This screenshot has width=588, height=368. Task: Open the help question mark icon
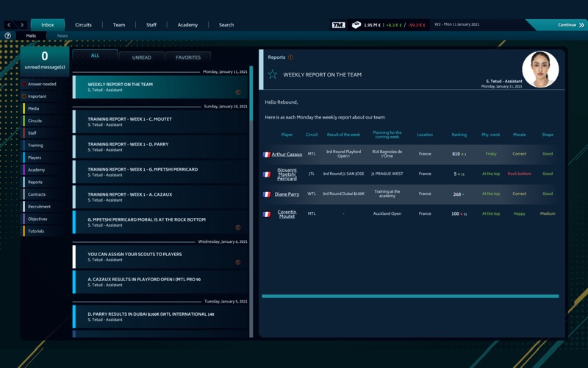pos(8,35)
